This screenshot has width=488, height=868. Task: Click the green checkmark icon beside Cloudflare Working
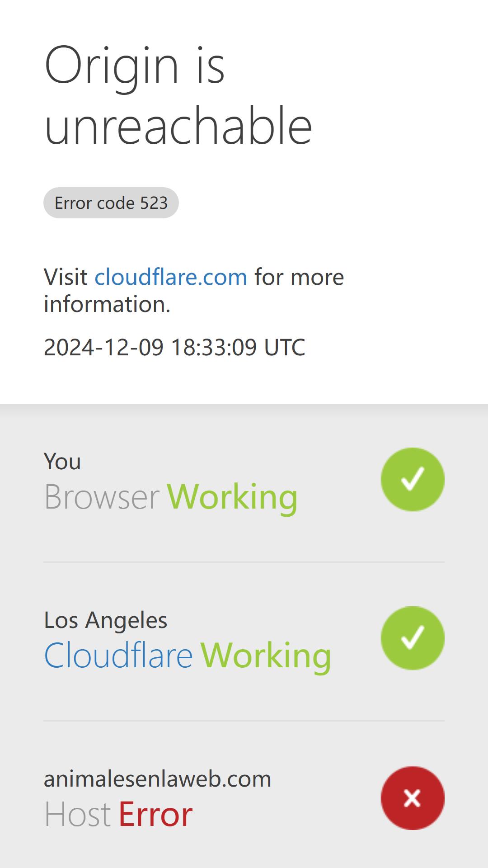pos(413,638)
